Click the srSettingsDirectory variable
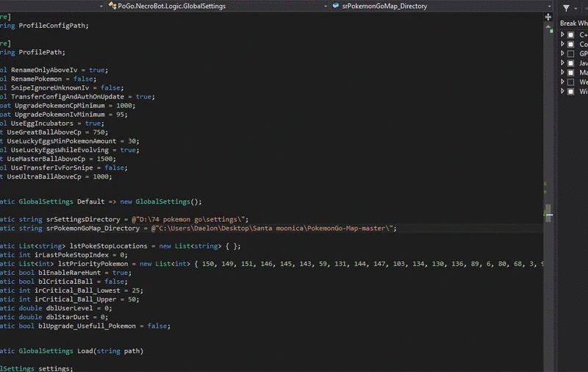The width and height of the screenshot is (588, 372). click(x=83, y=219)
